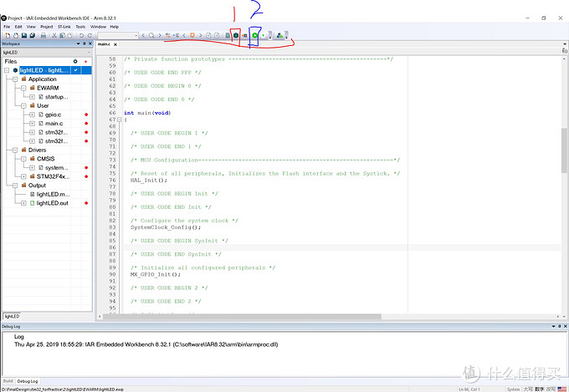Select lightLED.out in the Output folder
Screen dimensions: 569x392
tap(52, 203)
